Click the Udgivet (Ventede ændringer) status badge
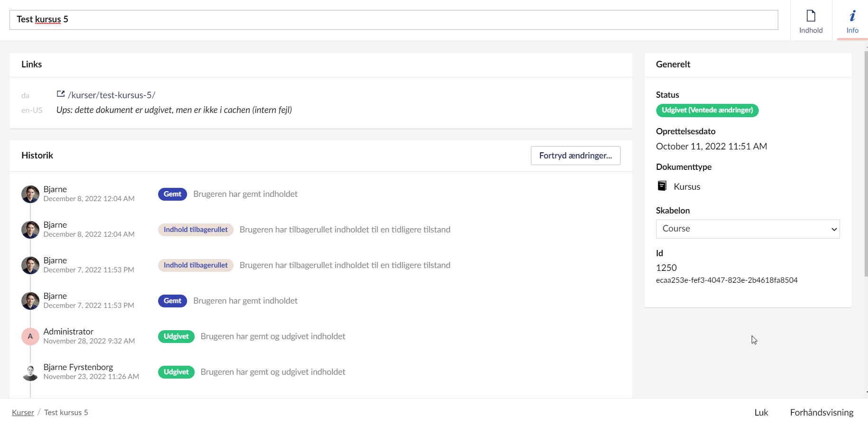The image size is (868, 426). pyautogui.click(x=707, y=110)
